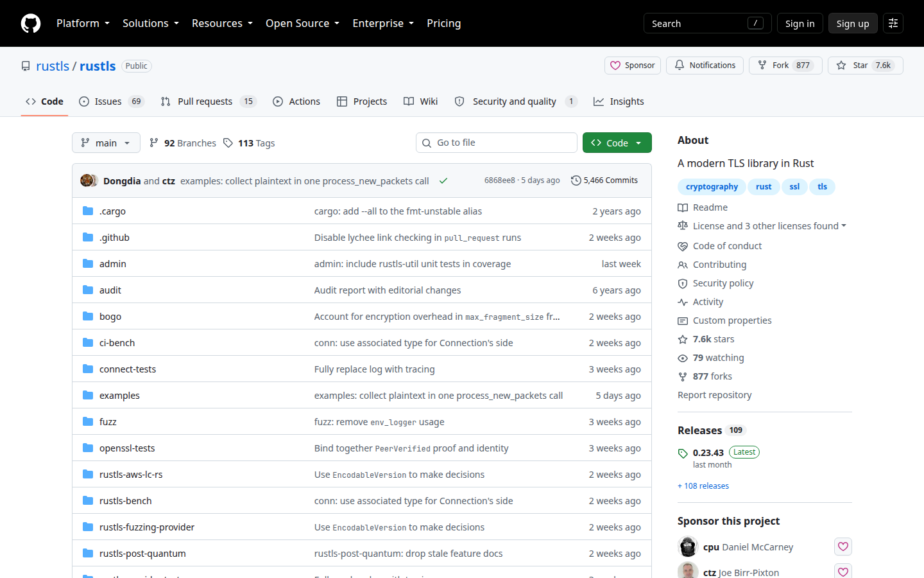The image size is (924, 578).
Task: Star the rustls repository
Action: point(865,66)
